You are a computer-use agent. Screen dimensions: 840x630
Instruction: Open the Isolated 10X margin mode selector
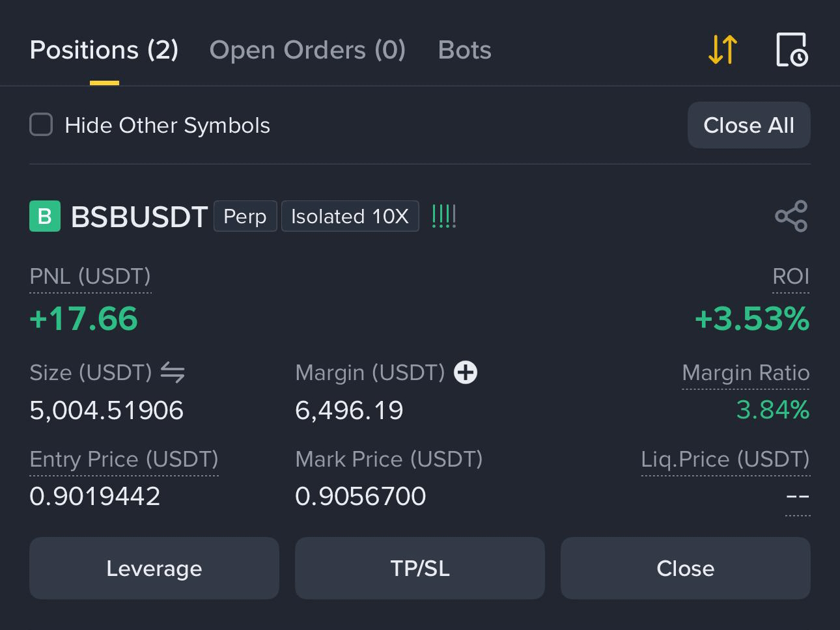[350, 216]
